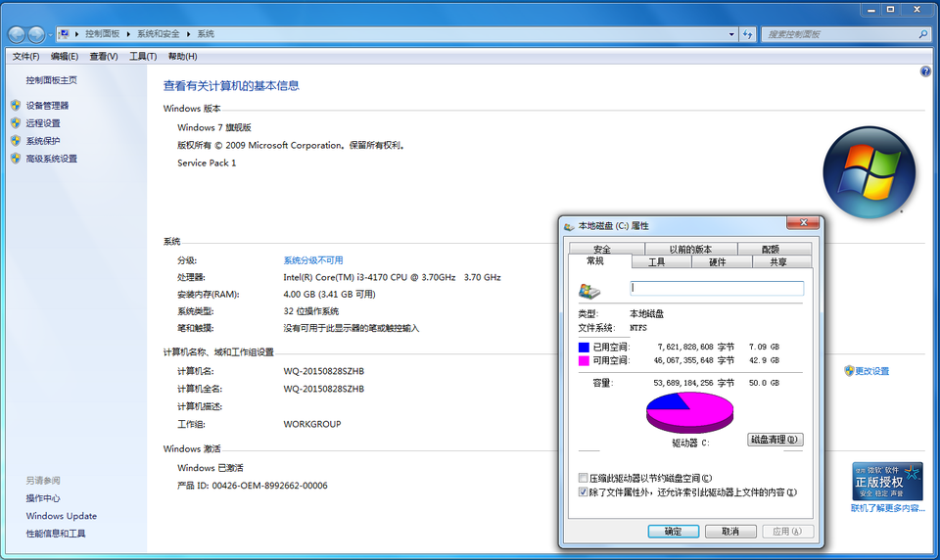
Task: Open the address bar history dropdown
Action: 731,34
